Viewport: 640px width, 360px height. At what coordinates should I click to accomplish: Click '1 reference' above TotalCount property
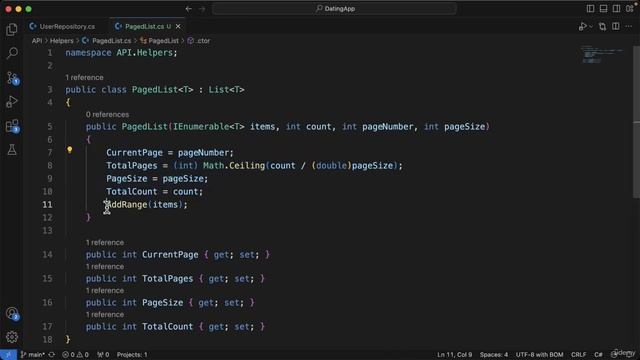click(104, 315)
